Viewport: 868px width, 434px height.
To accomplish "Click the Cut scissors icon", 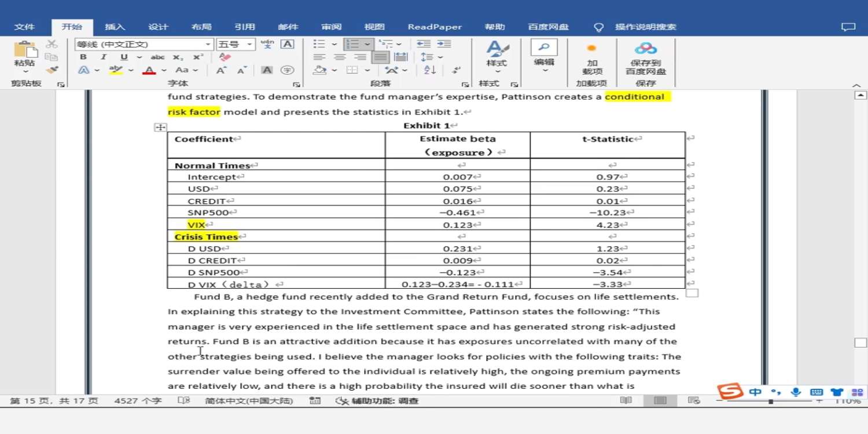I will 52,44.
